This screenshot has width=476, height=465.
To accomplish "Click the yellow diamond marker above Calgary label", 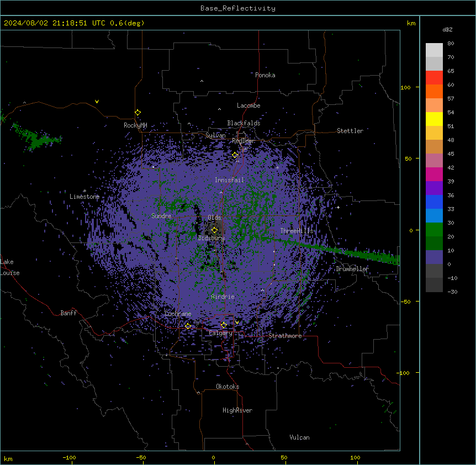I will click(x=224, y=325).
